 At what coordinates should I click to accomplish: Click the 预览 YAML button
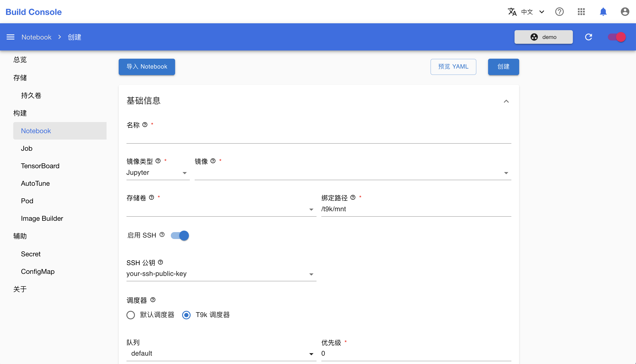[x=453, y=67]
